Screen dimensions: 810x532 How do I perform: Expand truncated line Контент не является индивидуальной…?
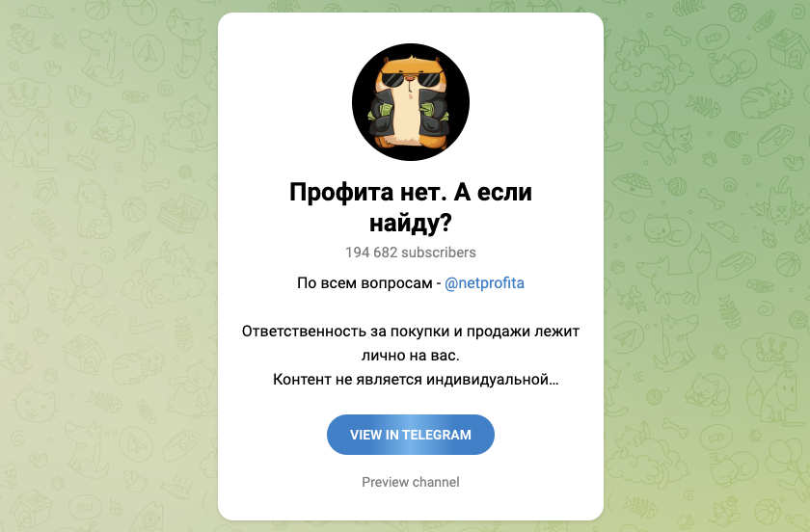pos(416,380)
